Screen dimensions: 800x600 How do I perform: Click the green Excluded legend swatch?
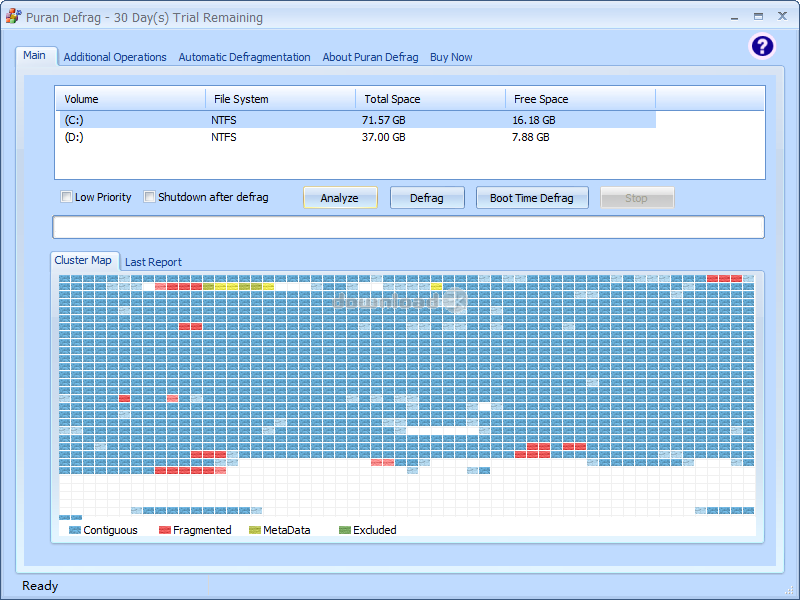tap(345, 530)
